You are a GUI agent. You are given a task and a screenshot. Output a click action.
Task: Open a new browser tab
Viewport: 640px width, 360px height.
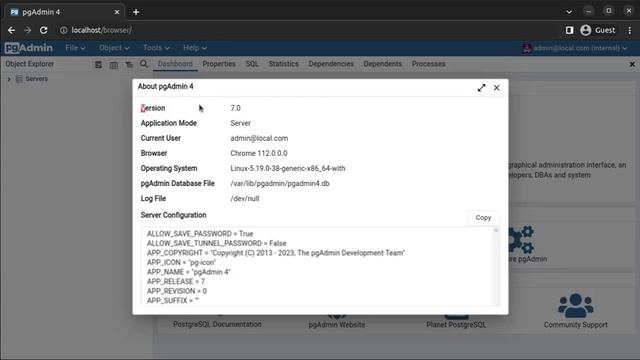136,12
